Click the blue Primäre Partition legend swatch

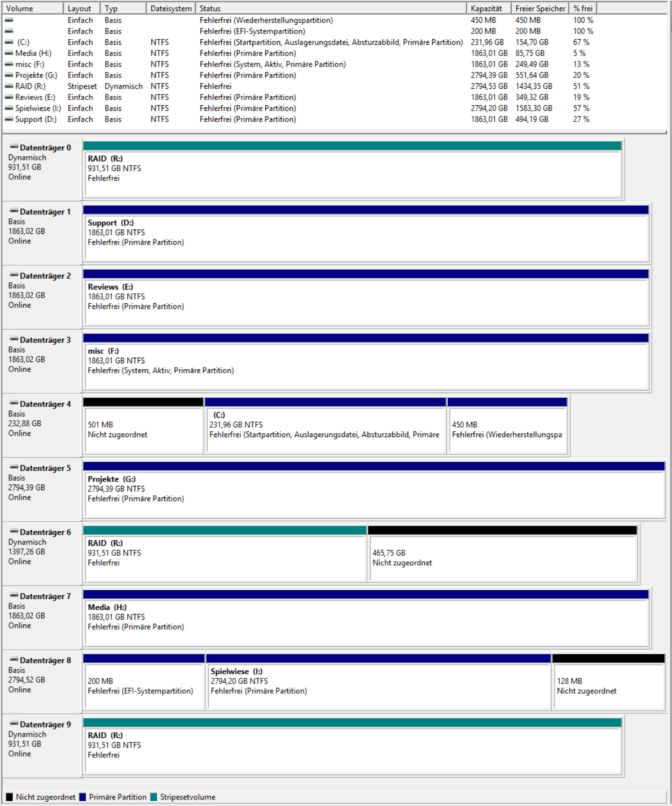coord(83,797)
